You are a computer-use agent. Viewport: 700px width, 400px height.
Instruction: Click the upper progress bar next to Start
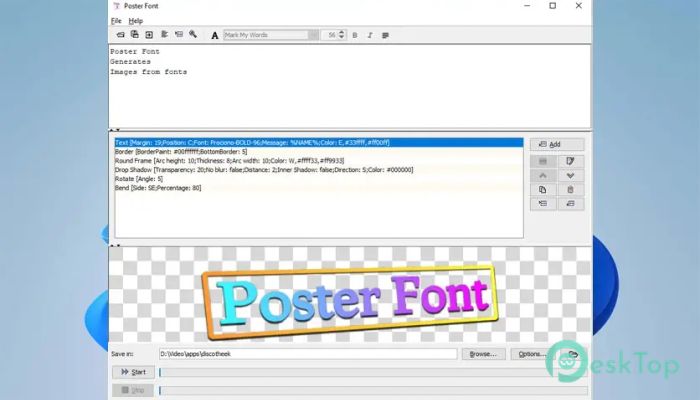373,372
